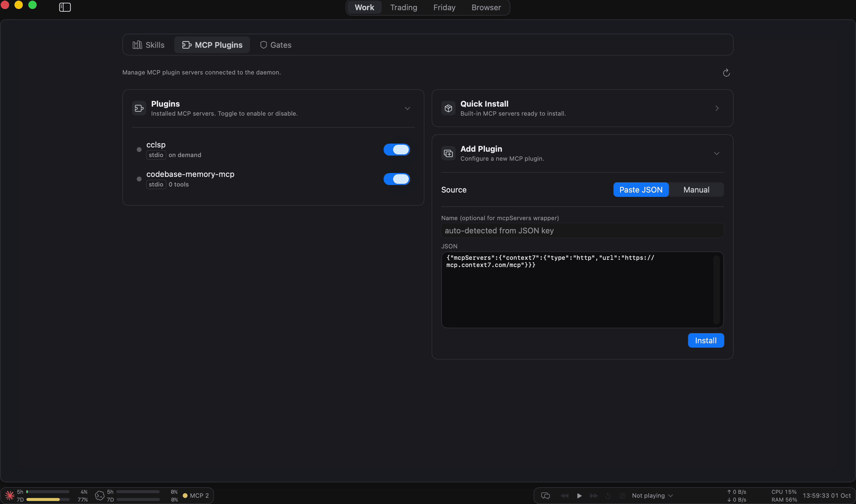Viewport: 856px width, 504px height.
Task: Click the terminal cloud usage icon
Action: coord(99,496)
